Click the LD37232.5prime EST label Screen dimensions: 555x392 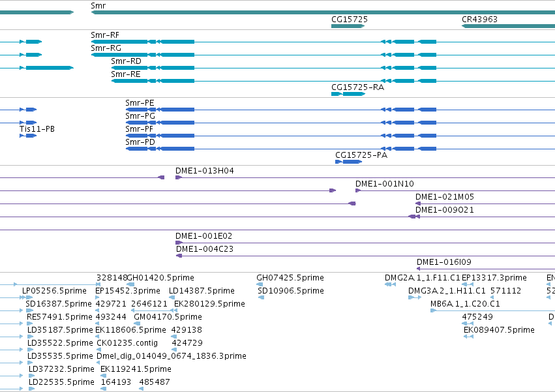coord(61,370)
